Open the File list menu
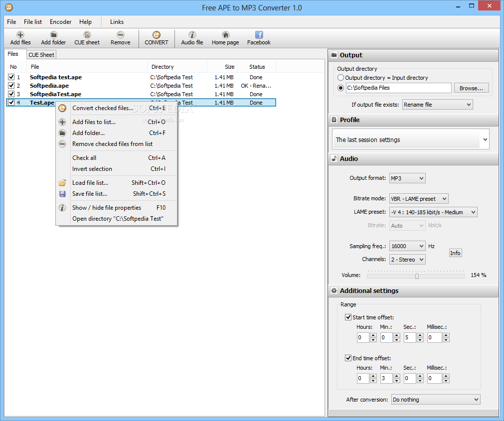This screenshot has height=421, width=504. click(x=33, y=22)
